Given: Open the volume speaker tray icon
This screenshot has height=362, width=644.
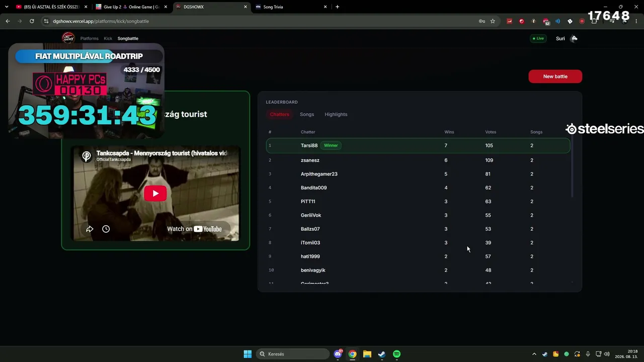Looking at the screenshot, I should pyautogui.click(x=607, y=354).
